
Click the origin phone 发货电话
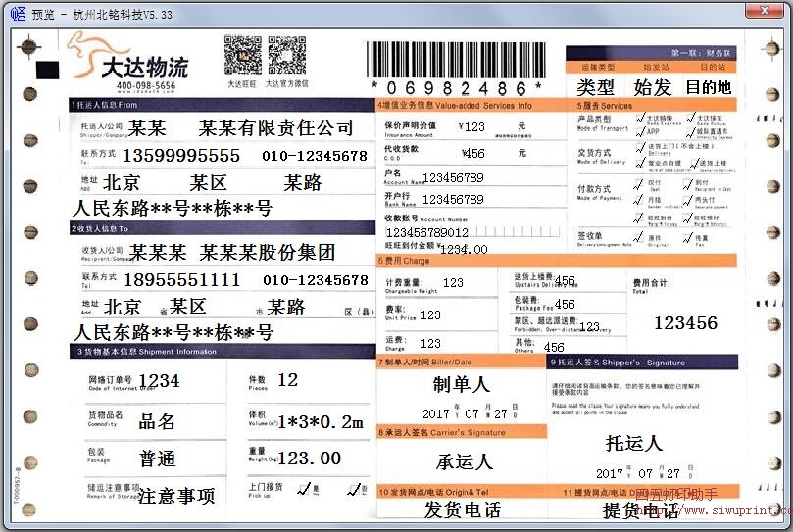463,509
